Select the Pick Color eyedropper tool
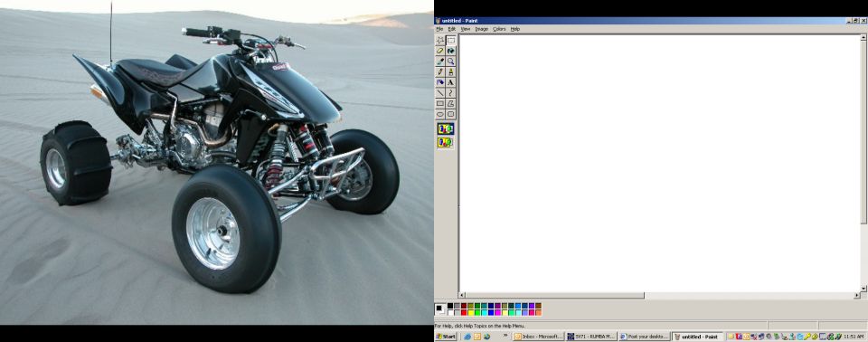 tap(440, 61)
